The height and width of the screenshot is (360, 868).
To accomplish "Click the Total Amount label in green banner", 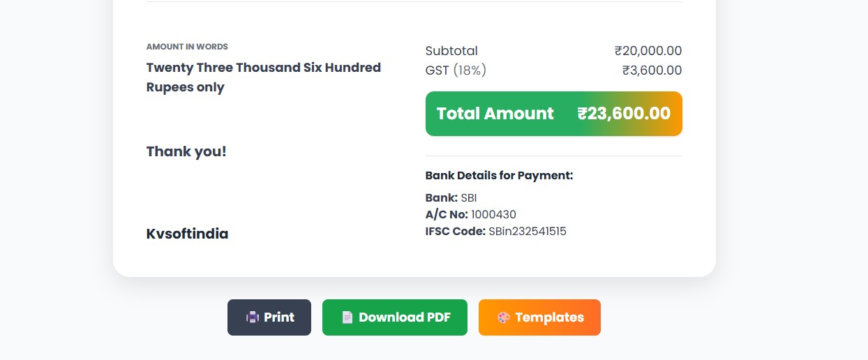I will point(495,114).
